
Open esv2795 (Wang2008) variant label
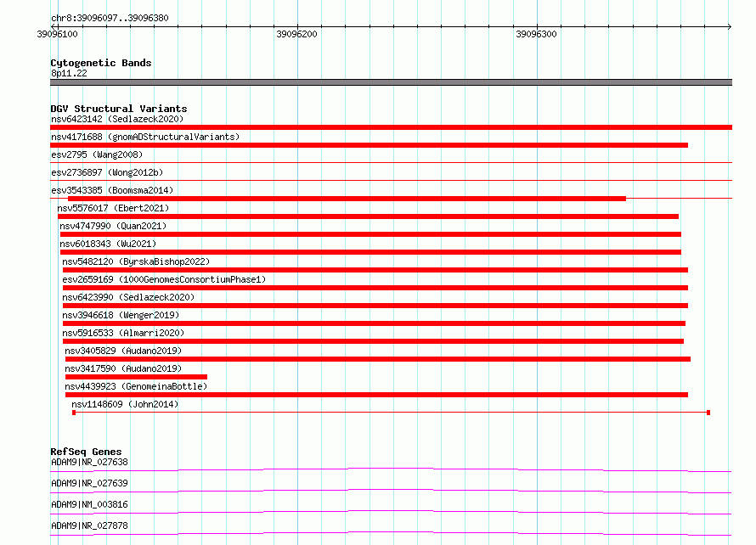97,155
